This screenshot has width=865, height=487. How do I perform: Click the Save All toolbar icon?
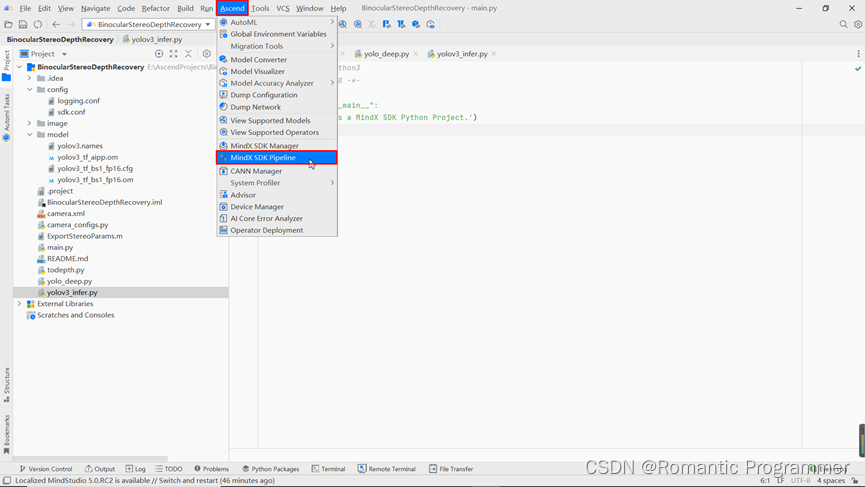[x=23, y=24]
